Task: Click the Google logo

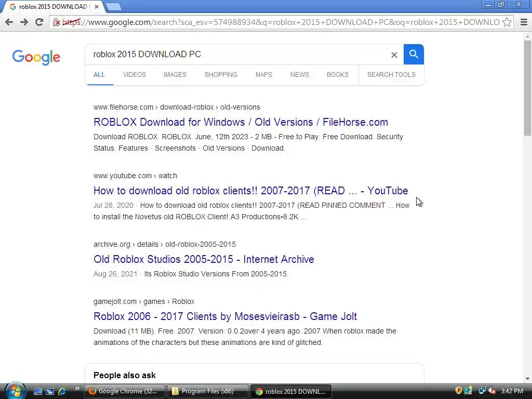Action: [36, 57]
